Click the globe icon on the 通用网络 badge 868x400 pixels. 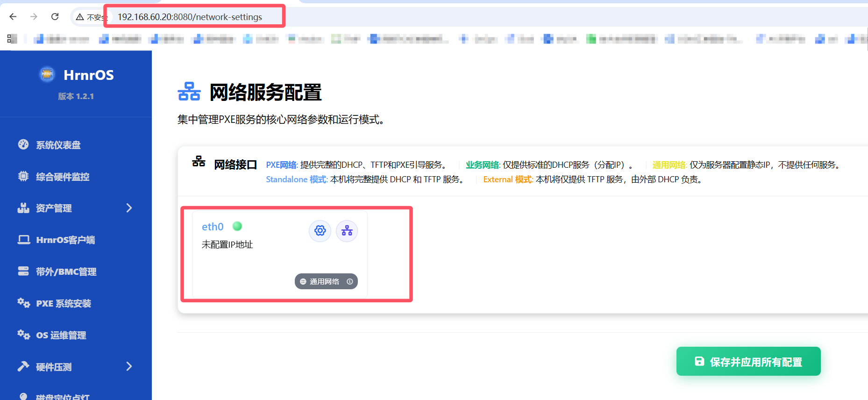pyautogui.click(x=303, y=282)
